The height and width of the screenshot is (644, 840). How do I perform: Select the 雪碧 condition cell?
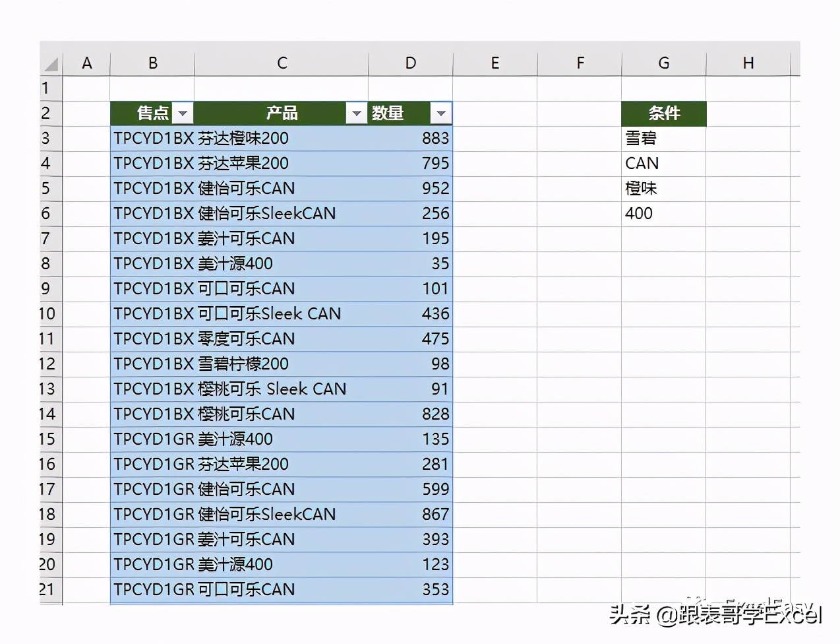point(664,139)
